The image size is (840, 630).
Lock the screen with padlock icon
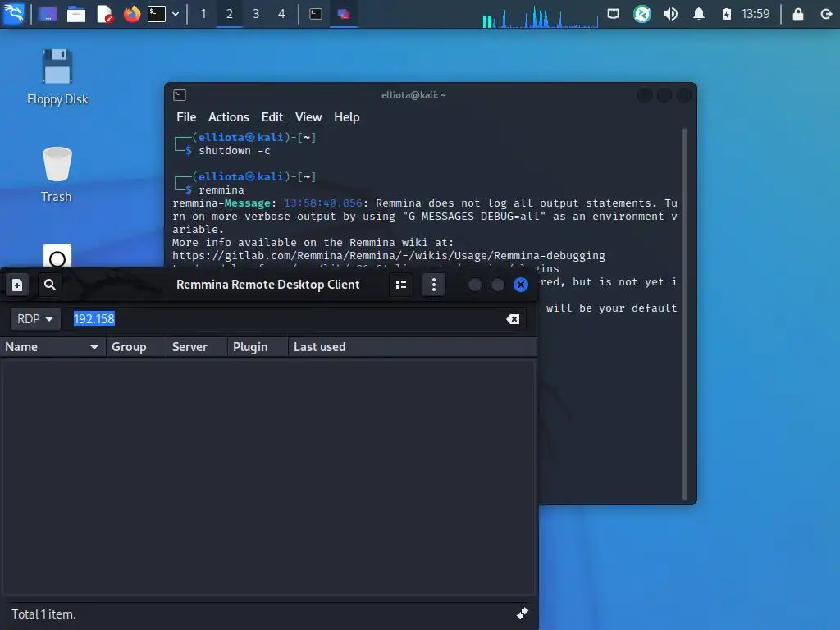click(x=797, y=14)
